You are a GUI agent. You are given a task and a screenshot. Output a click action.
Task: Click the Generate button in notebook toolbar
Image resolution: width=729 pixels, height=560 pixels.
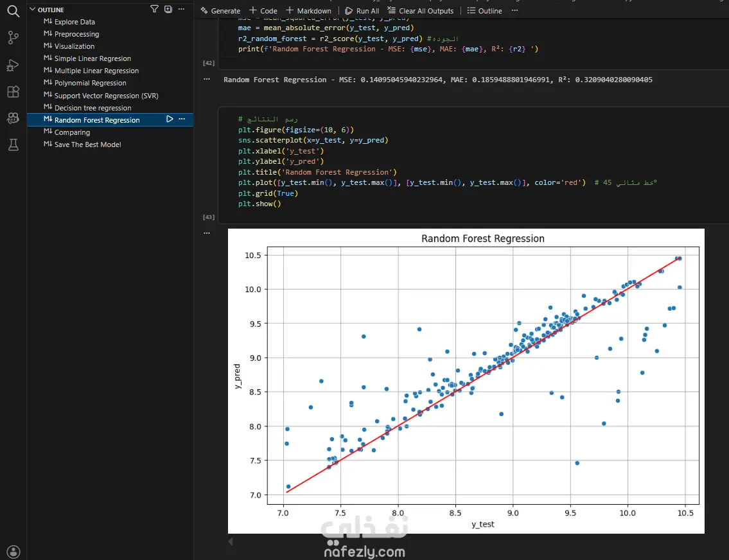tap(220, 11)
